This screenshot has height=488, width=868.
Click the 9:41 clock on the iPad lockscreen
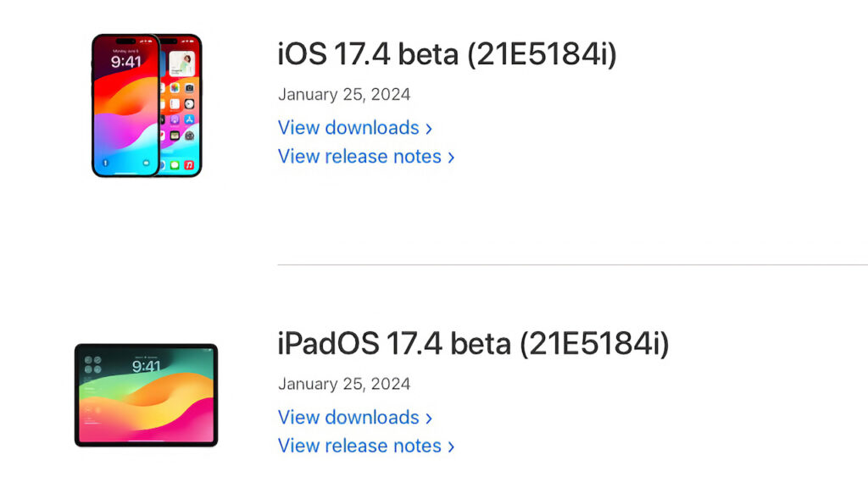tap(148, 365)
